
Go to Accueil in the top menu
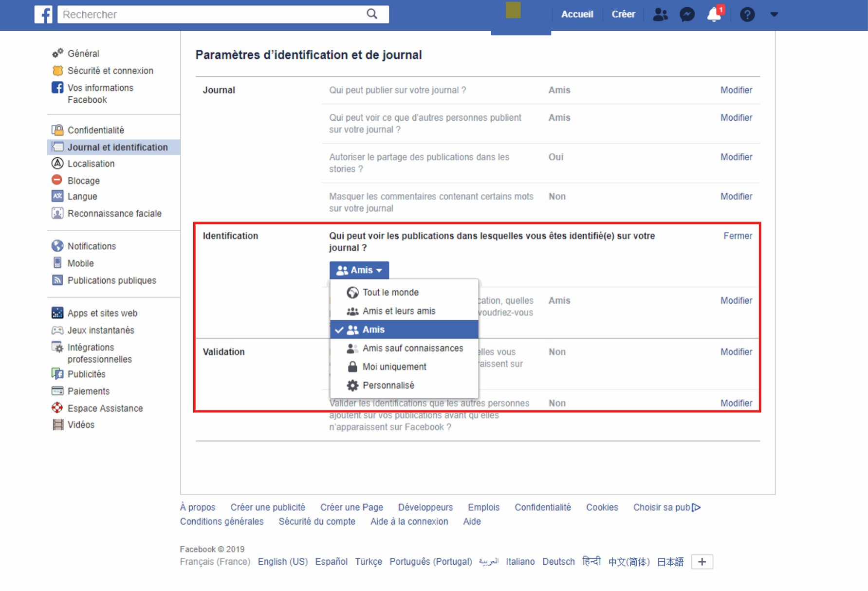point(577,14)
